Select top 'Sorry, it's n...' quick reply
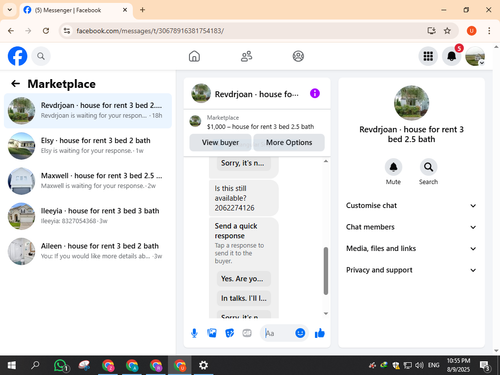Image resolution: width=500 pixels, height=375 pixels. tap(244, 163)
